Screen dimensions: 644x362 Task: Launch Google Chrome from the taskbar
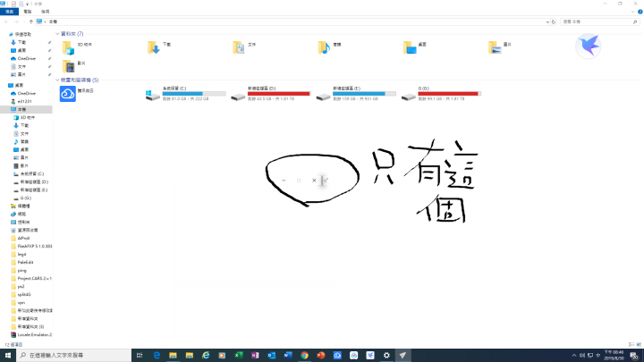click(304, 356)
